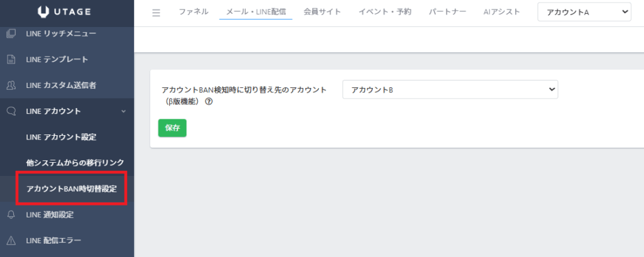The width and height of the screenshot is (644, 257).
Task: Switch to the ファネル tab
Action: tap(193, 12)
